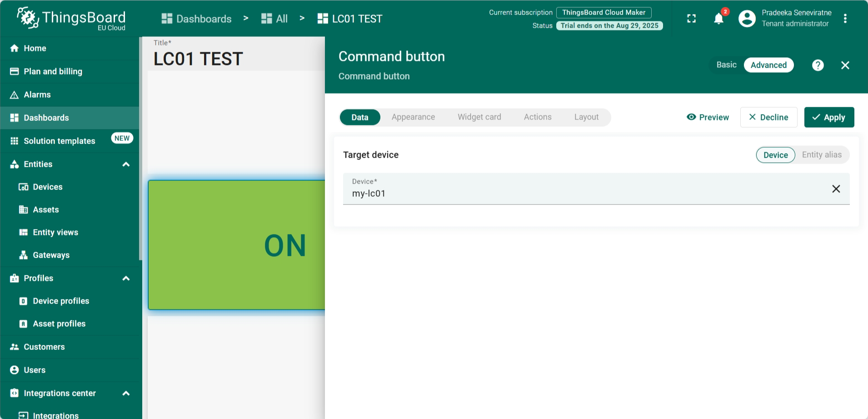Decline the widget changes
Screen dimensions: 868x419
coord(768,117)
